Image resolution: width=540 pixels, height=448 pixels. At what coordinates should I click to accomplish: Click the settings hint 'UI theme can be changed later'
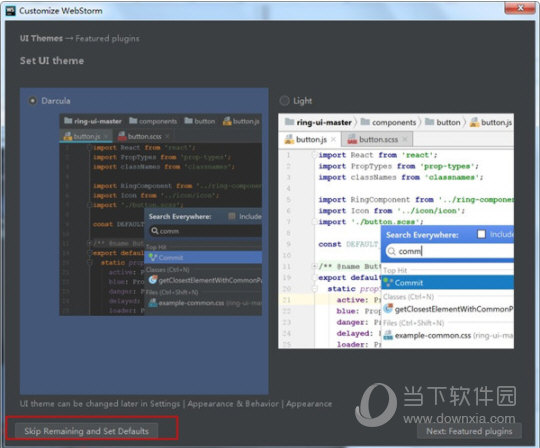[x=176, y=404]
